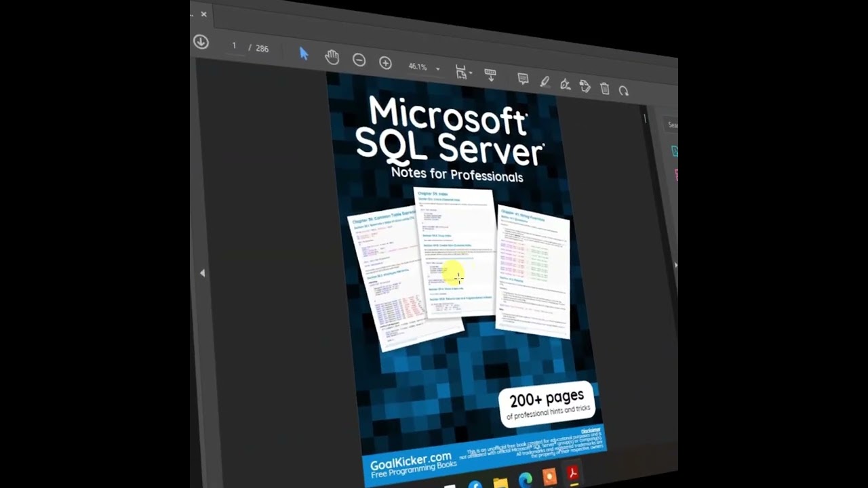The height and width of the screenshot is (488, 868).
Task: Close the document tab with the X
Action: pos(203,14)
